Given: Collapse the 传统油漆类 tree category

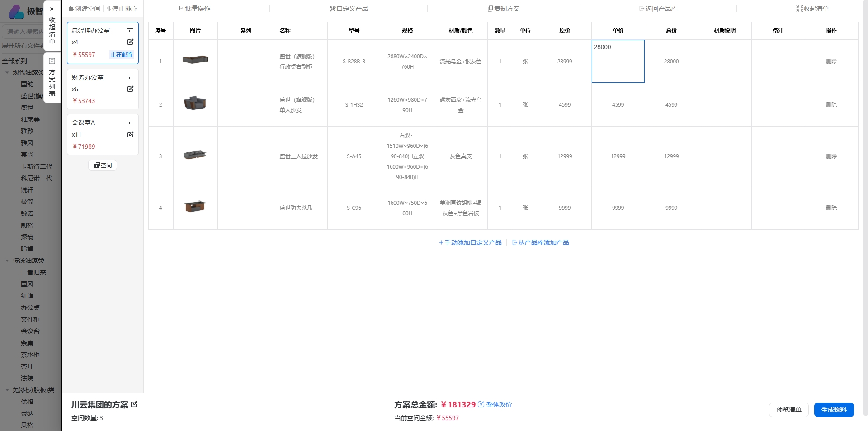Looking at the screenshot, I should coord(7,260).
